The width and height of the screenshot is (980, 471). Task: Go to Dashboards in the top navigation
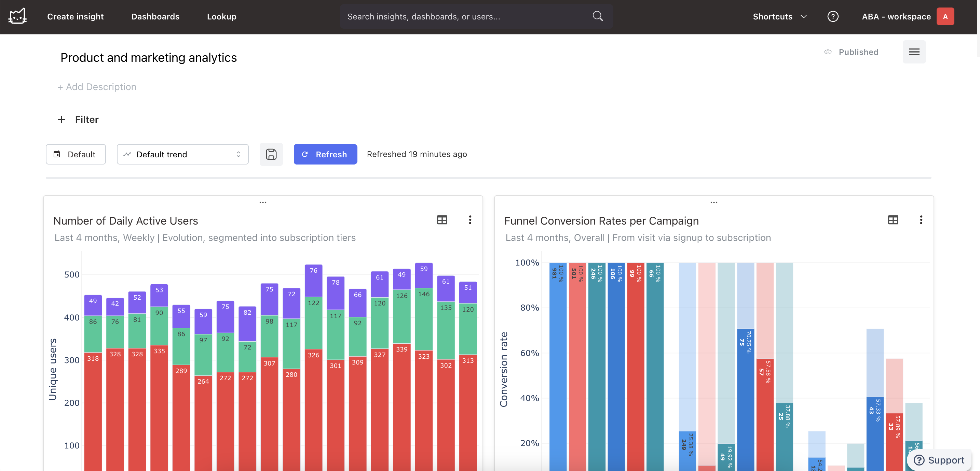click(155, 16)
